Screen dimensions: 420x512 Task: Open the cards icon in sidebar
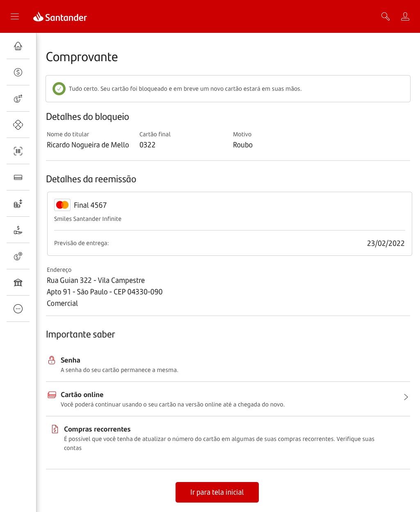coord(18,177)
